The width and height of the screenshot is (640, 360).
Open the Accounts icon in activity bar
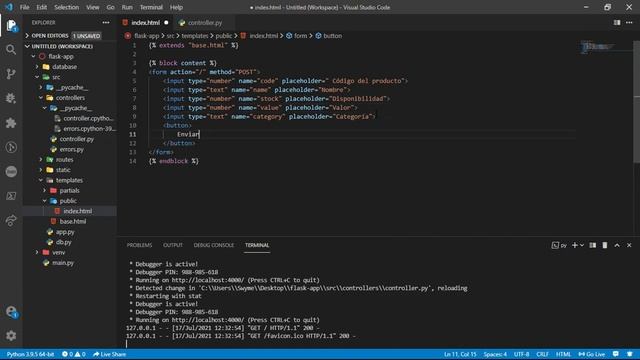(11, 312)
